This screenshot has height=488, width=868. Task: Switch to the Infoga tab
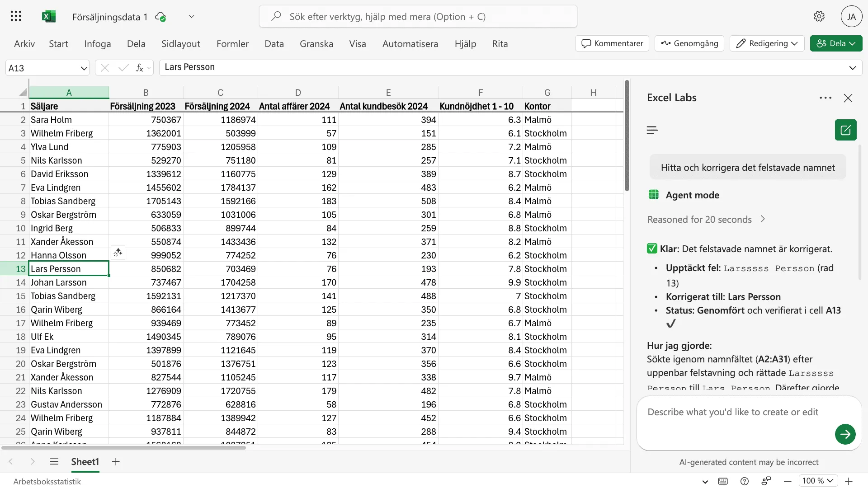coord(97,44)
